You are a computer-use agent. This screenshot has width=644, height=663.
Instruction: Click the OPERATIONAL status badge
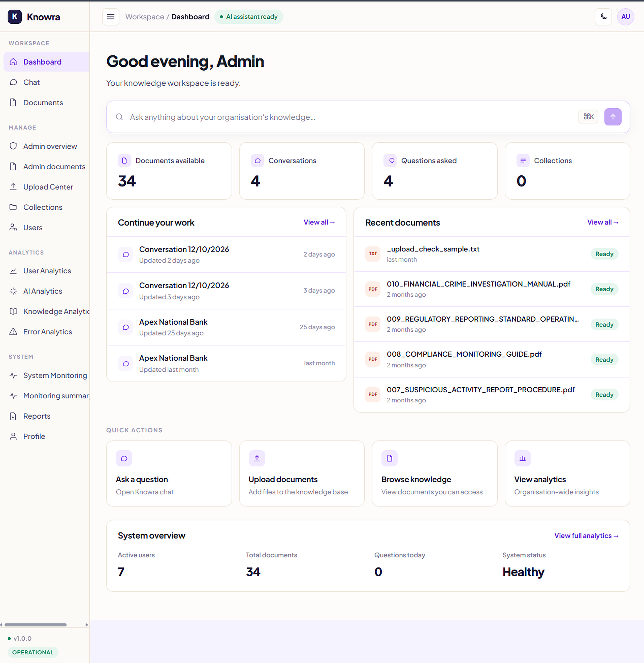coord(33,652)
